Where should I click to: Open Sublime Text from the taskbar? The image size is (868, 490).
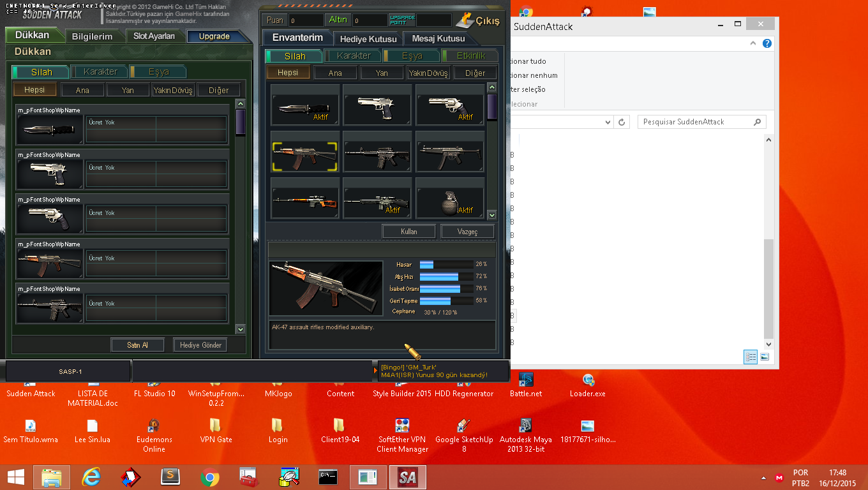click(170, 477)
